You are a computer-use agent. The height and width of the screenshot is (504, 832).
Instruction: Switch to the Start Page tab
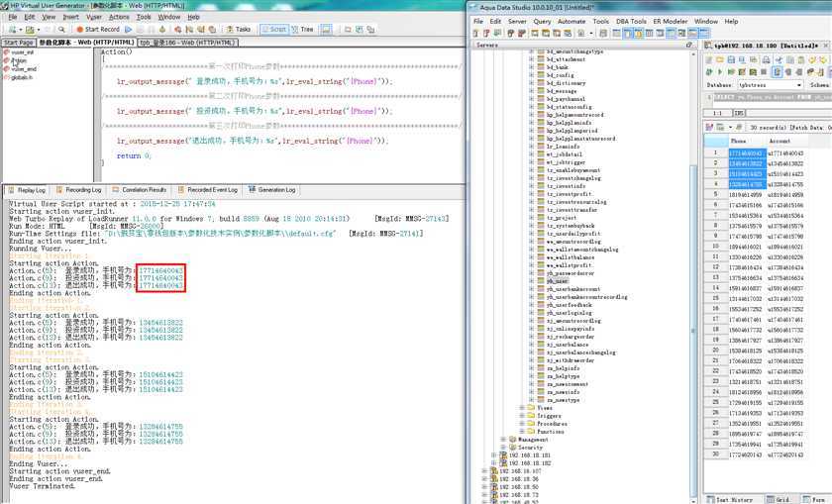click(x=18, y=43)
